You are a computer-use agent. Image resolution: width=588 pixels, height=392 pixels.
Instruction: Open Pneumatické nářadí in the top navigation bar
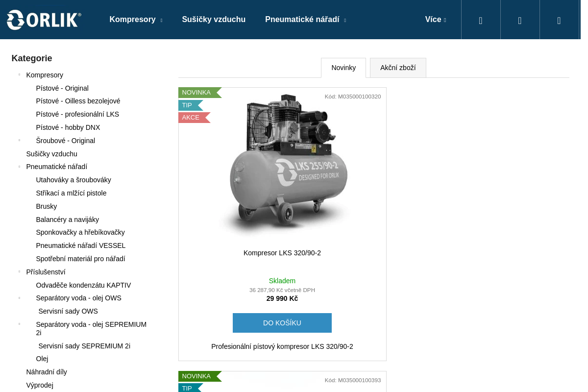click(302, 20)
